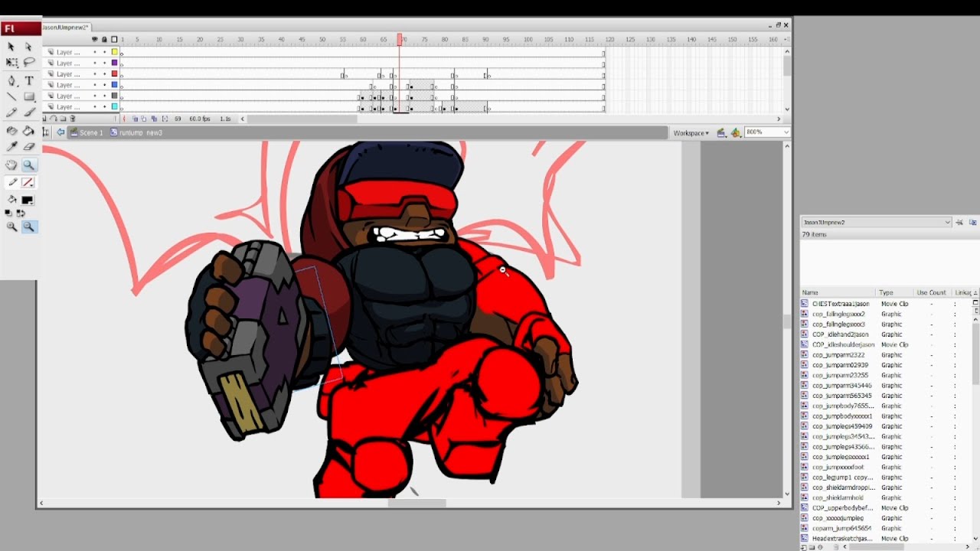
Task: Show all layers as outlines
Action: (x=114, y=39)
